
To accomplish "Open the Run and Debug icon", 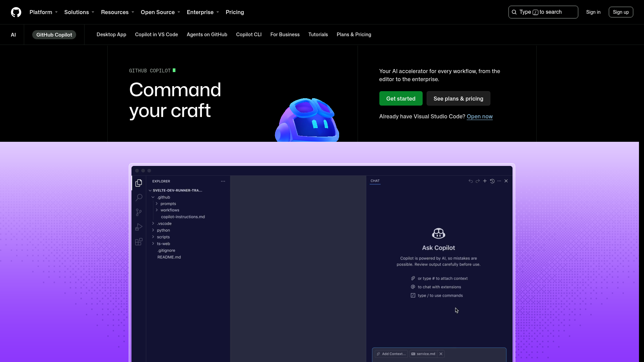I will click(139, 227).
